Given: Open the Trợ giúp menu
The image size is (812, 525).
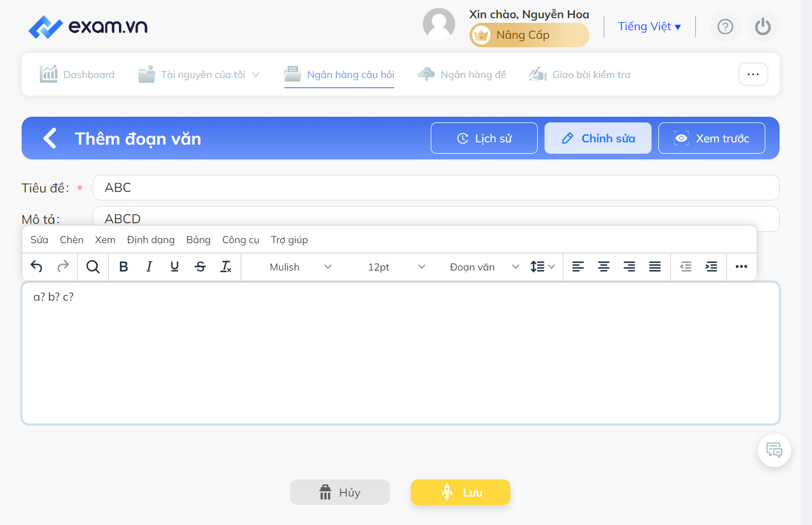Looking at the screenshot, I should point(289,240).
